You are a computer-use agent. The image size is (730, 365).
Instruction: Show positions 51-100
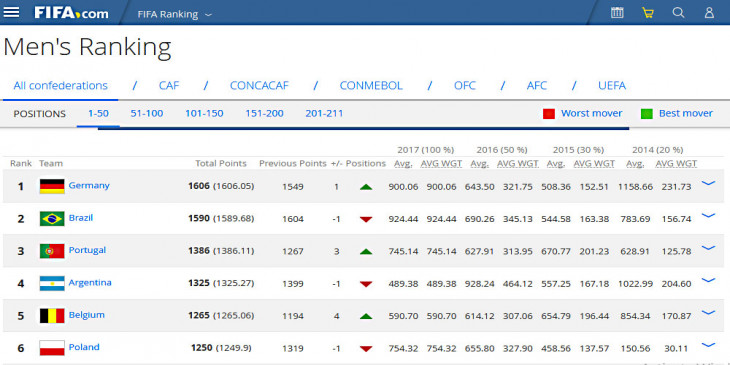click(147, 114)
